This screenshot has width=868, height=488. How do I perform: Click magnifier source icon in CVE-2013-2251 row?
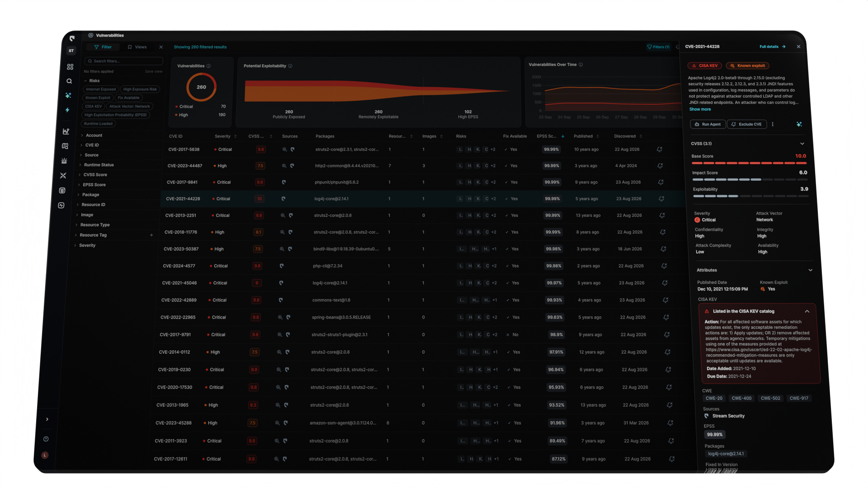283,216
